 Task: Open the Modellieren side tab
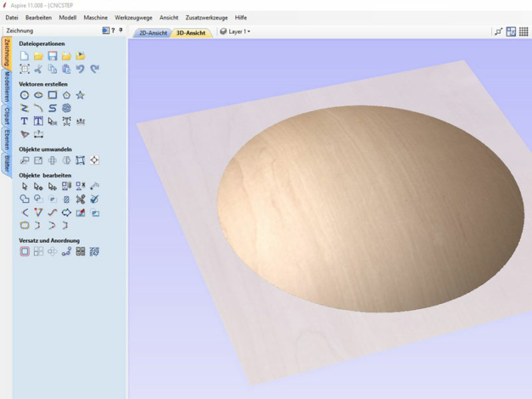click(x=7, y=87)
